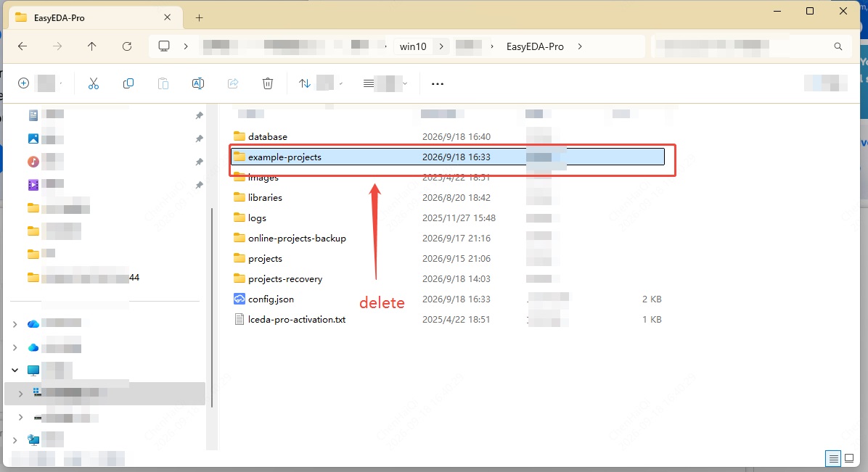Click the date 2025/11/27 15:48
The width and height of the screenshot is (868, 472).
click(x=459, y=218)
